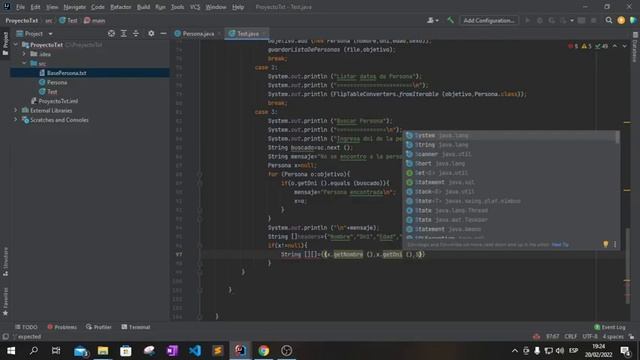This screenshot has height=360, width=640.
Task: Open the Navigate menu
Action: point(75,7)
